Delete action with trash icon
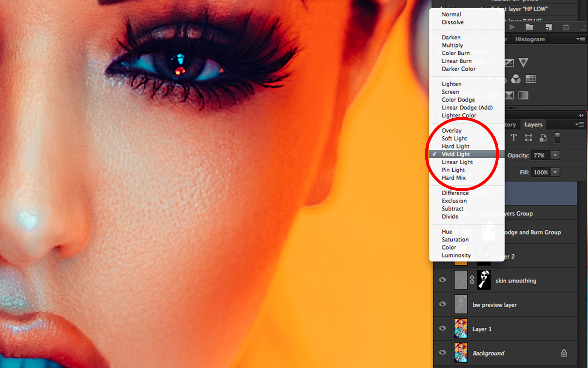This screenshot has width=588, height=368. click(x=566, y=27)
